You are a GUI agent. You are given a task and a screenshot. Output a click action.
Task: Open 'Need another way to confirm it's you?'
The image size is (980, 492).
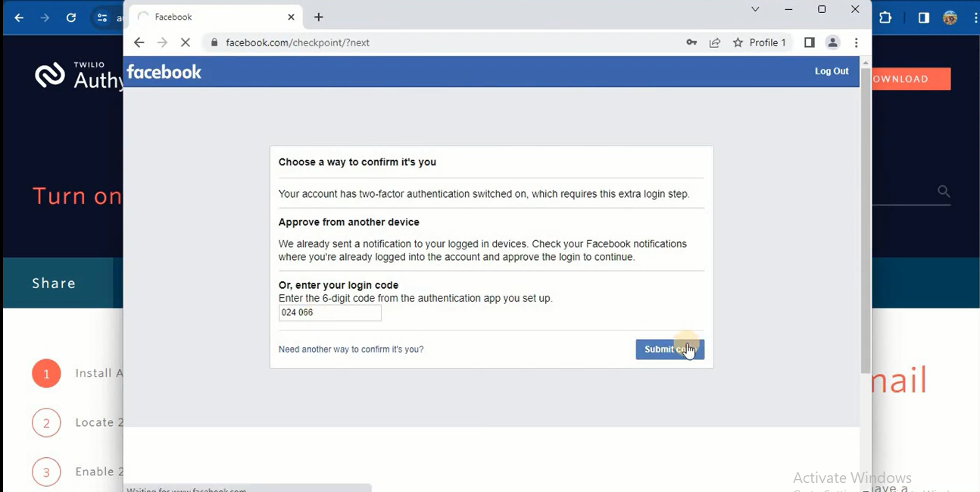(351, 349)
